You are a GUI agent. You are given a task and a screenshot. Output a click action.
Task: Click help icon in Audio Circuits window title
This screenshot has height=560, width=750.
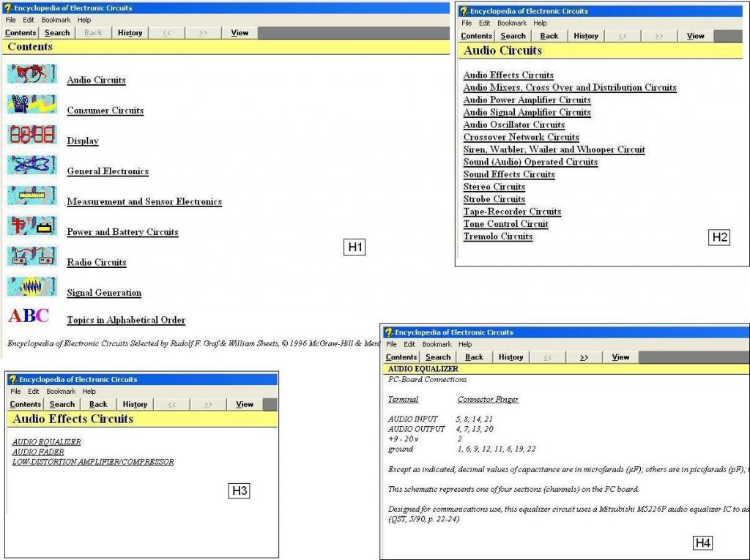pyautogui.click(x=464, y=10)
